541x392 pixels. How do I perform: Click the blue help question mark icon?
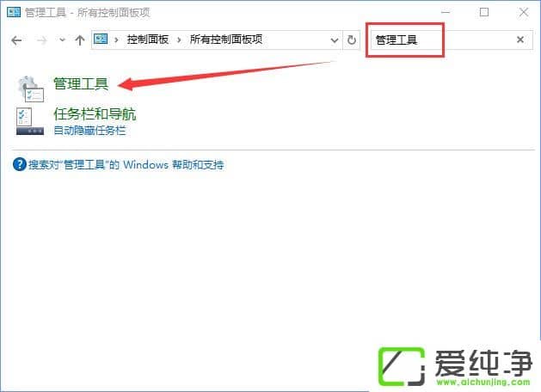19,164
